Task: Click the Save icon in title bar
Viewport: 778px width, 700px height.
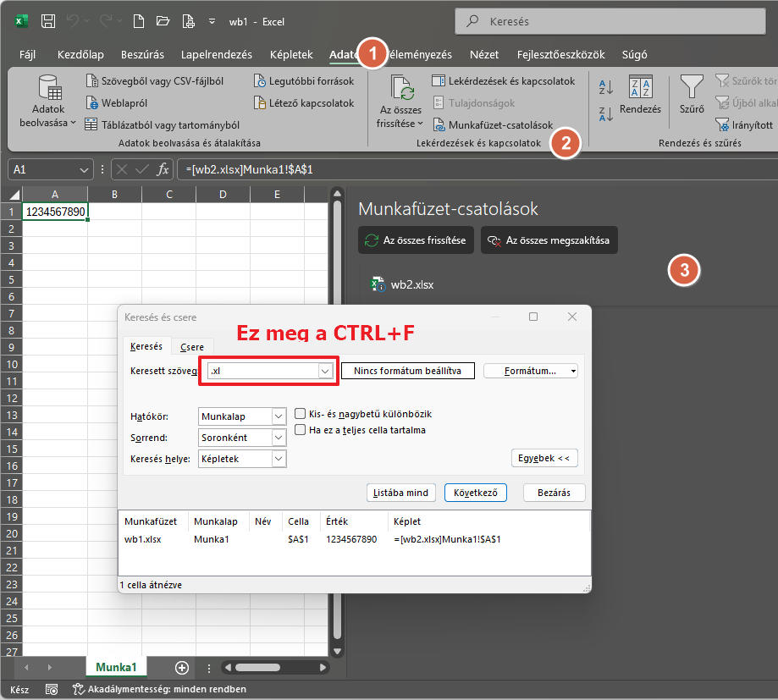Action: point(48,21)
